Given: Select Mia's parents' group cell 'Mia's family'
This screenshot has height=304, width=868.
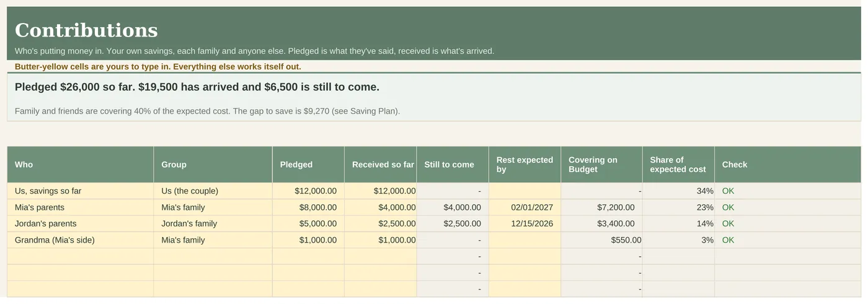Looking at the screenshot, I should click(x=213, y=207).
